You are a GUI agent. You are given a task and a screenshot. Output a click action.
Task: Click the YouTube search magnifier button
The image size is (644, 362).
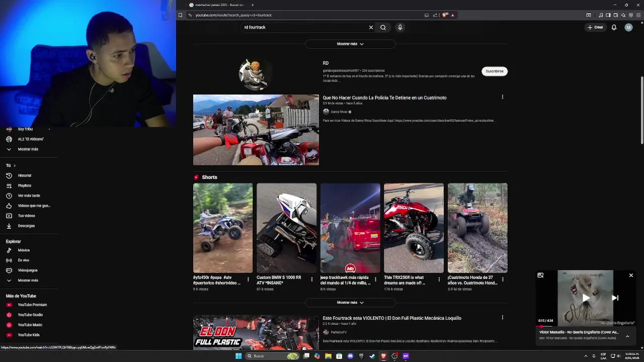(383, 28)
